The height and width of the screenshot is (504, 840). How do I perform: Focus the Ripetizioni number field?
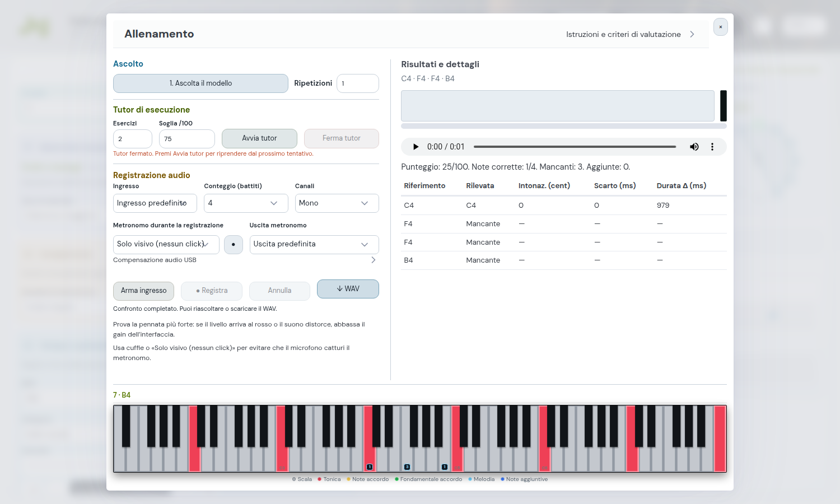(358, 83)
